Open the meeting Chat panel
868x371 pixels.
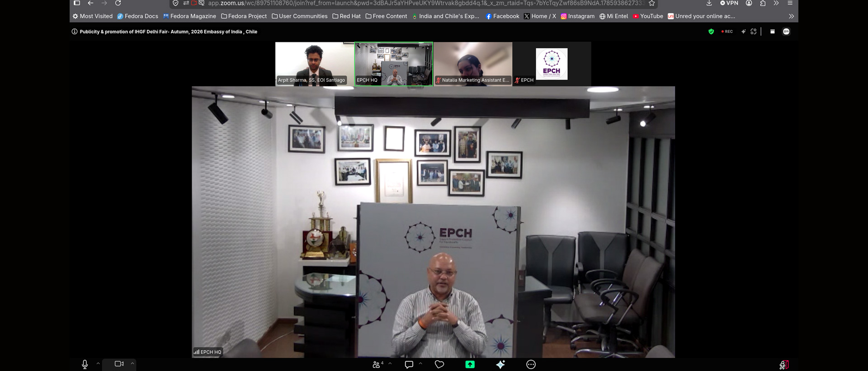coord(409,364)
